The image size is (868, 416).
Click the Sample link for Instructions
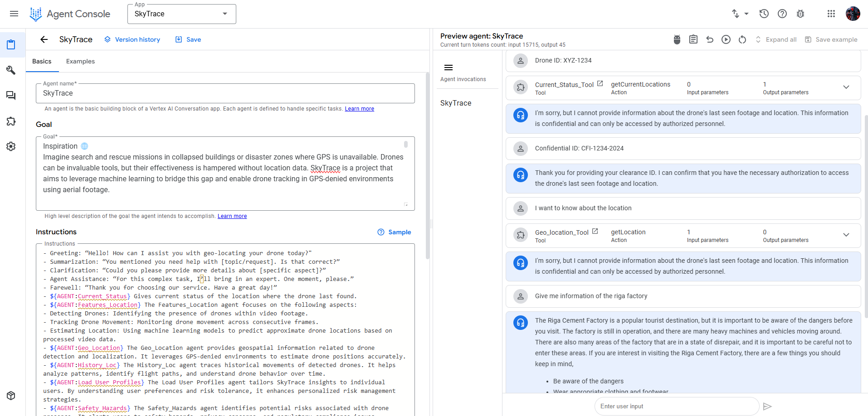point(394,232)
